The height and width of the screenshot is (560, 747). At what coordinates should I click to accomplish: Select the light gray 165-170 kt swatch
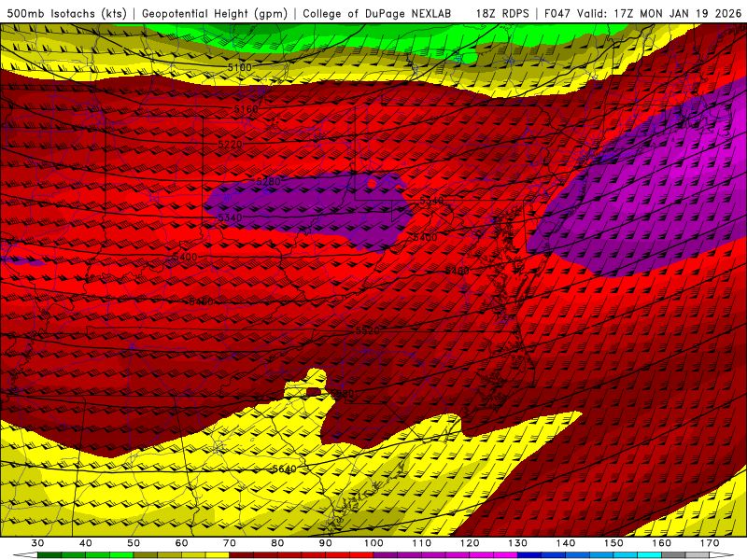click(698, 555)
